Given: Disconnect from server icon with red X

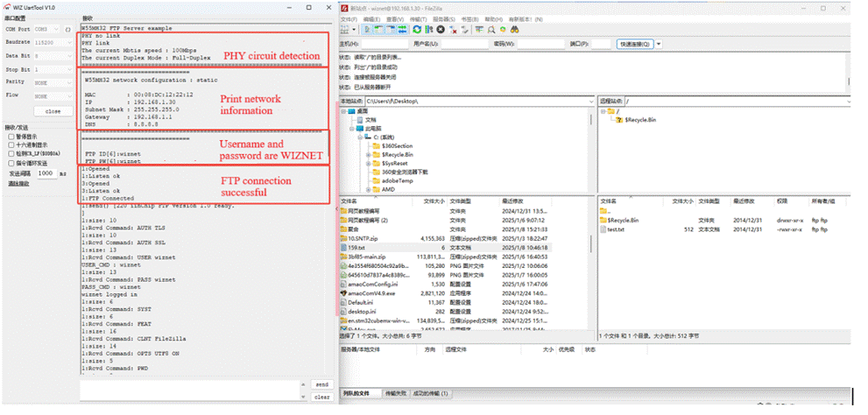Looking at the screenshot, I should pos(453,29).
